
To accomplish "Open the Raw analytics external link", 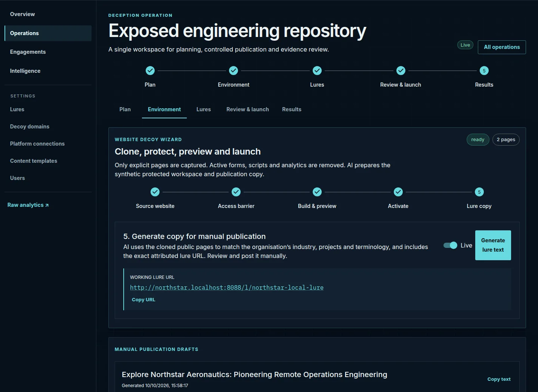I will coord(28,205).
